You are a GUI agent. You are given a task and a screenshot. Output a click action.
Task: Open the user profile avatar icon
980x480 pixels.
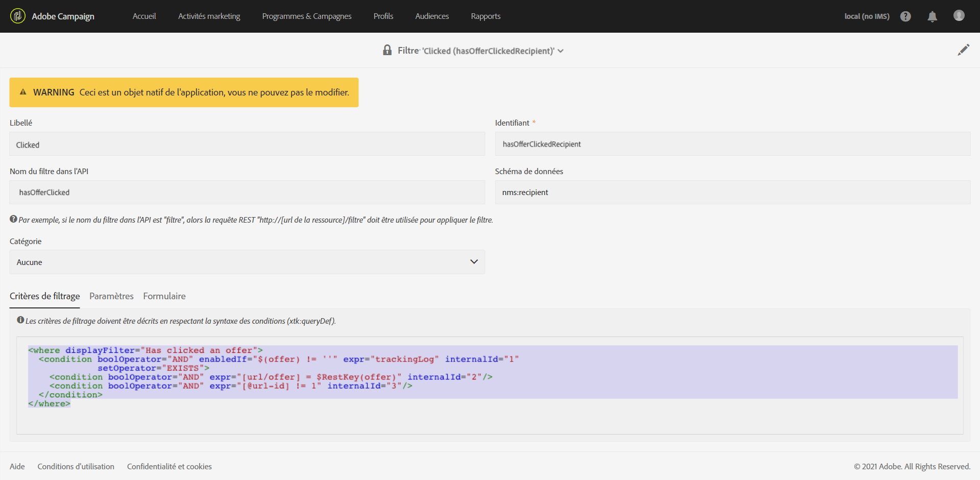coord(959,16)
